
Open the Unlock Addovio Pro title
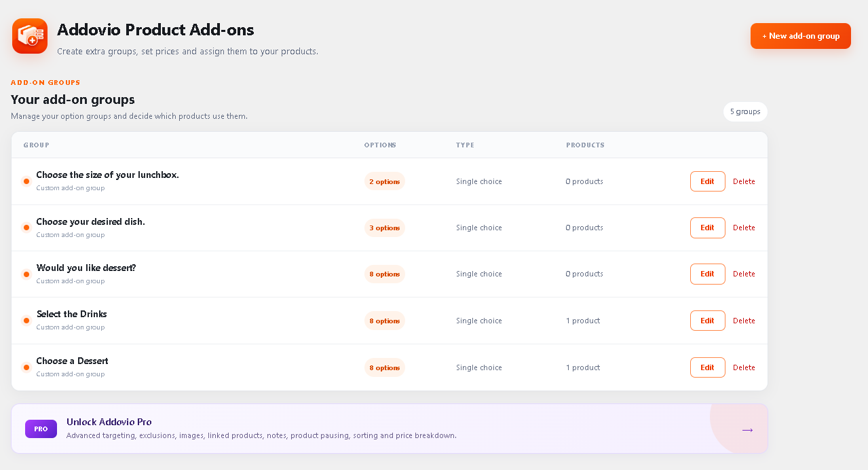click(x=109, y=422)
